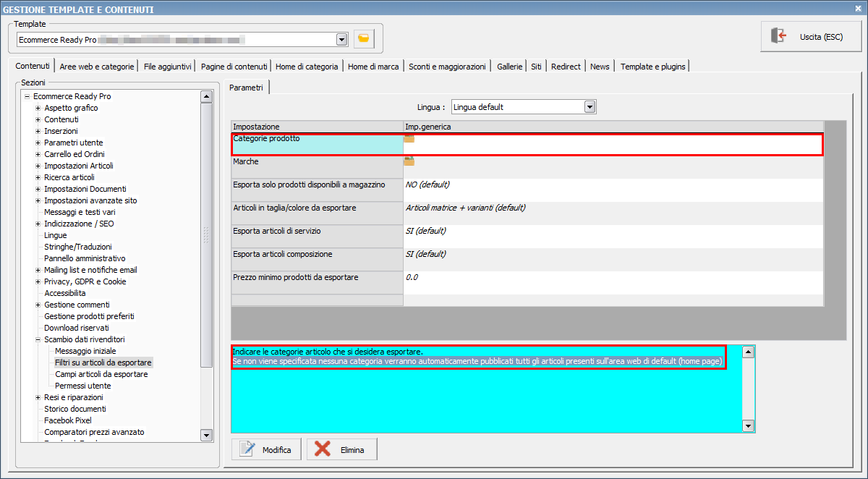Viewport: 868px width, 479px height.
Task: Click the Impostazione column header
Action: [318, 127]
